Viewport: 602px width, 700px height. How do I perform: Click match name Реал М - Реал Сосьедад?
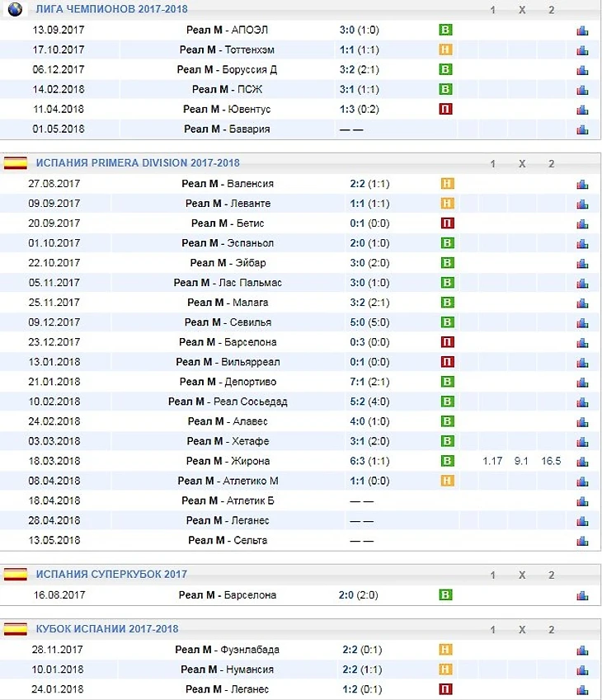tap(228, 402)
